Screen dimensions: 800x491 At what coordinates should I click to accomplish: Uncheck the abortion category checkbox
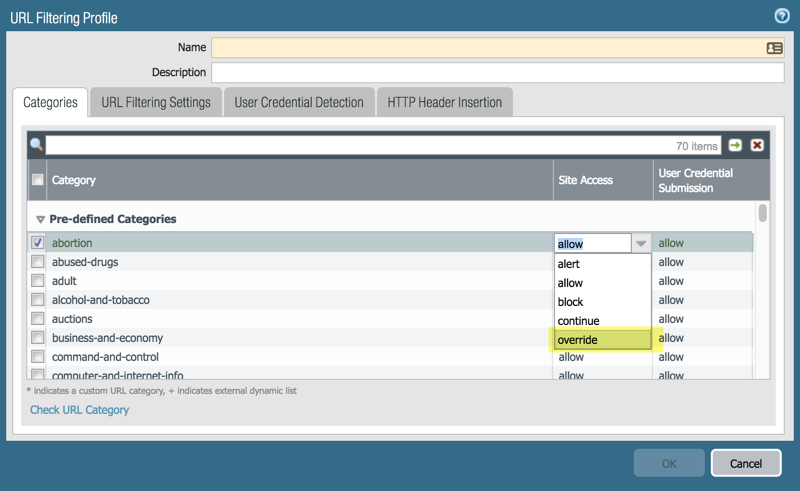pos(38,243)
